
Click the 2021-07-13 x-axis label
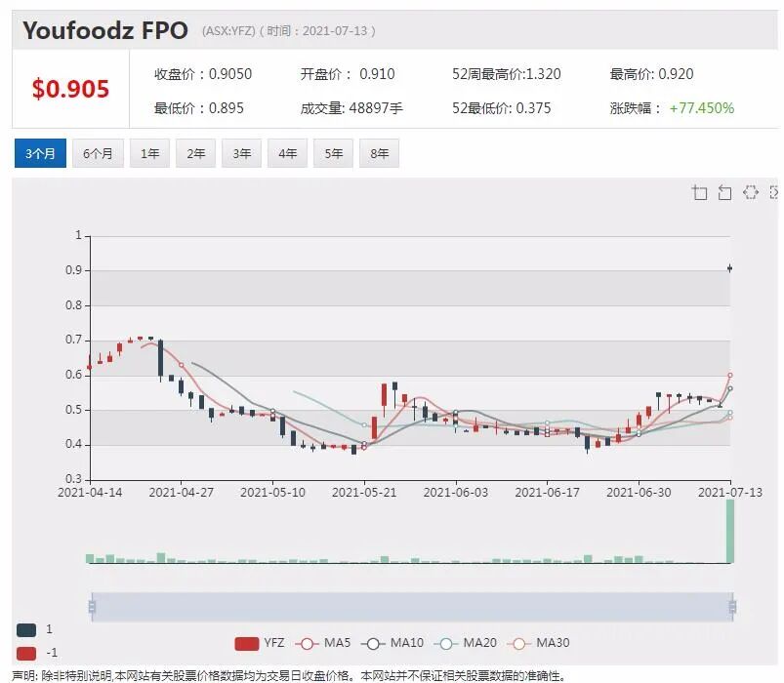(730, 493)
